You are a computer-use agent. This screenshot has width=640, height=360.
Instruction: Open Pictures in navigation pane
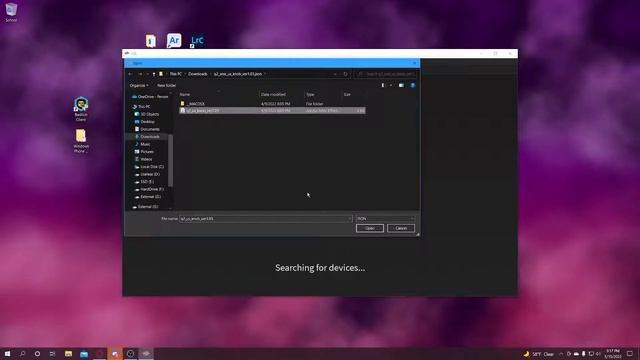coord(144,151)
